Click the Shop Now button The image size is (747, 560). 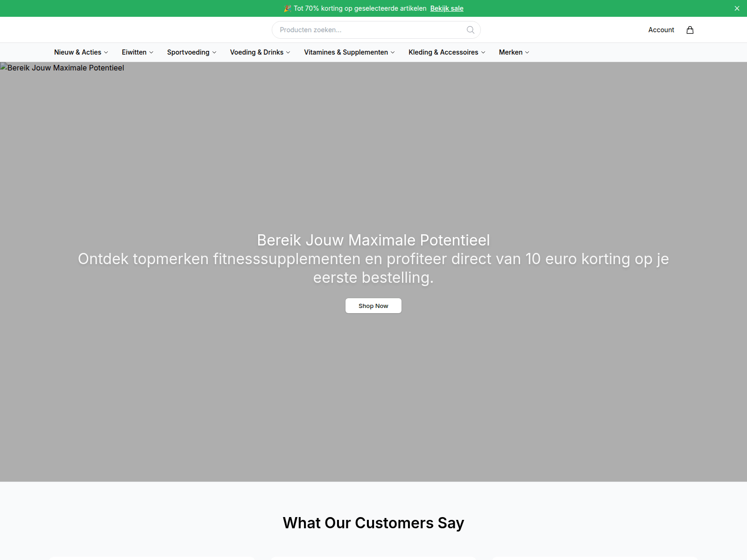click(x=373, y=306)
